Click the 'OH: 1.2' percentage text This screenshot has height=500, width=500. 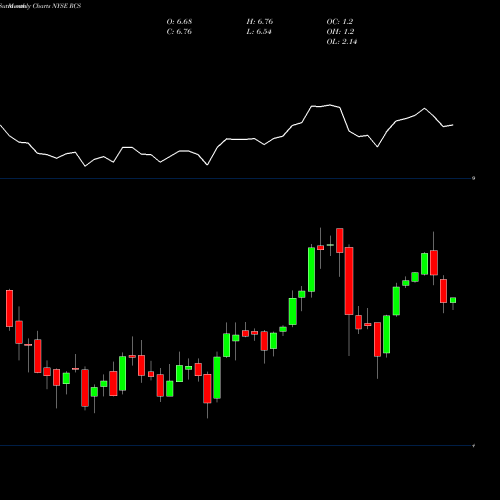(340, 32)
